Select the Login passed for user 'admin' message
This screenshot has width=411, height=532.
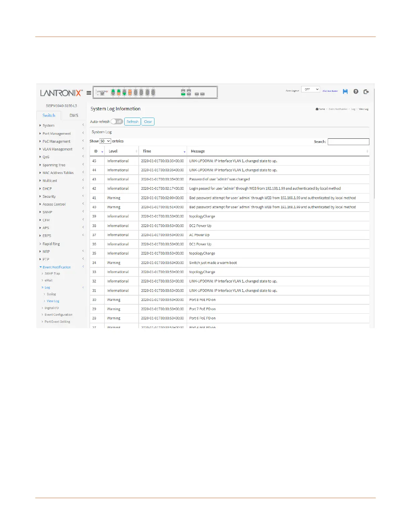tap(265, 188)
